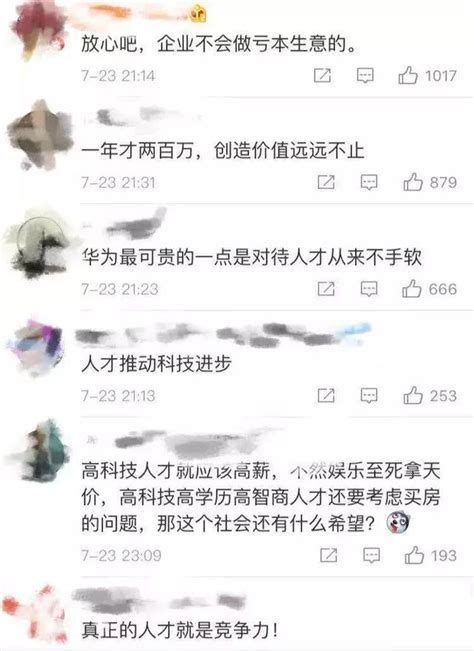Share the comment with 879 likes
The height and width of the screenshot is (651, 474).
(326, 182)
